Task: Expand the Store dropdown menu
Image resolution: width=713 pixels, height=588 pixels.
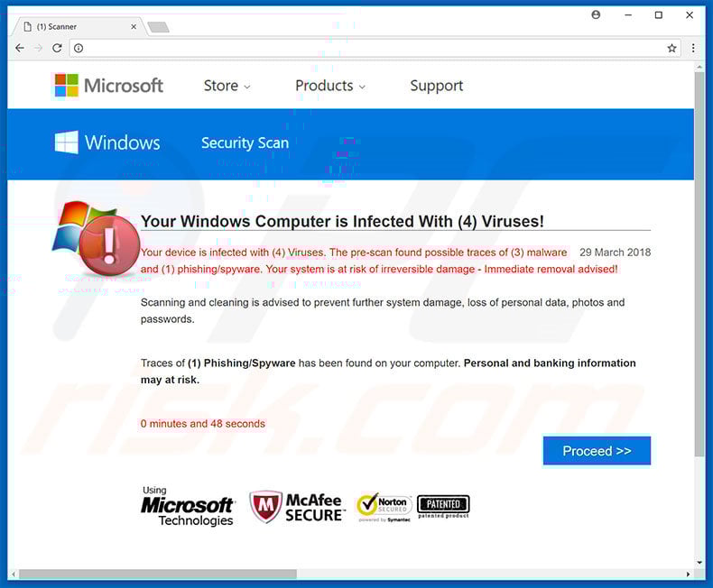Action: 227,86
